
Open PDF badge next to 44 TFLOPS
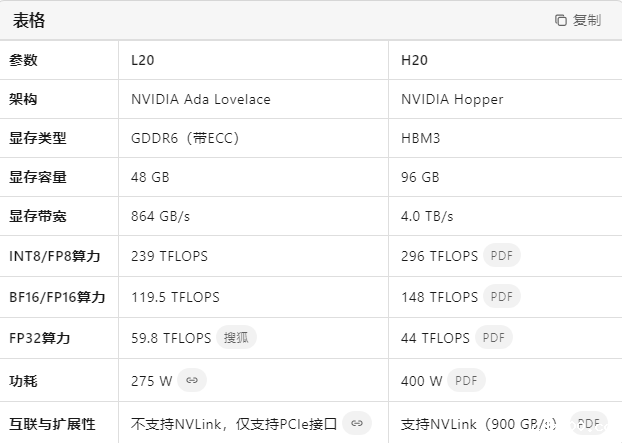[494, 337]
